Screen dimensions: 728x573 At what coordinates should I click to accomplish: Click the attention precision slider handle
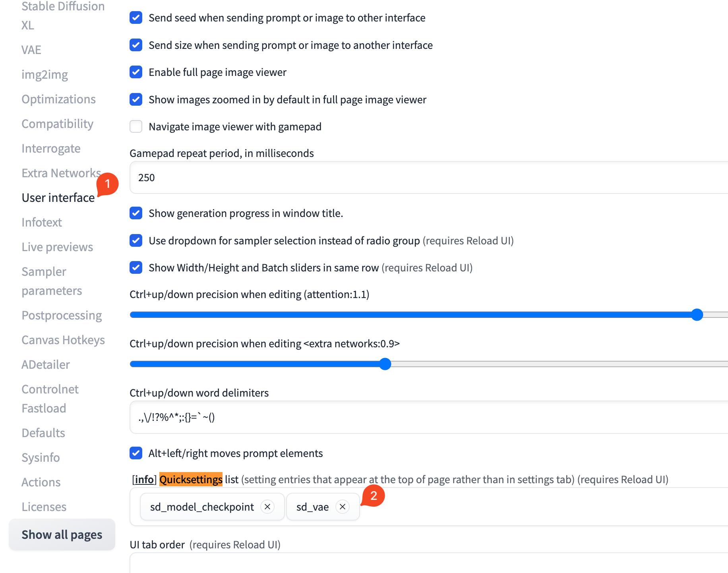697,315
